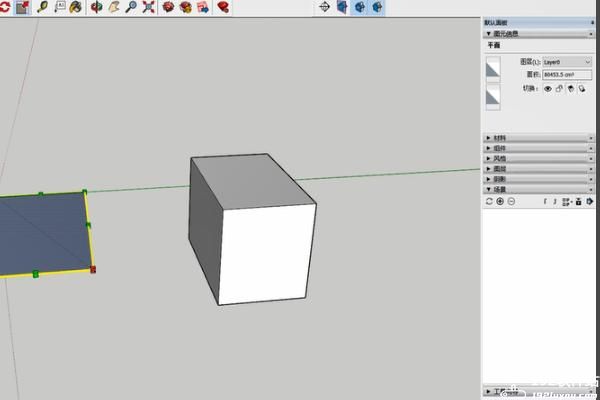
Task: Click the Zoom Extents icon
Action: pos(148,7)
